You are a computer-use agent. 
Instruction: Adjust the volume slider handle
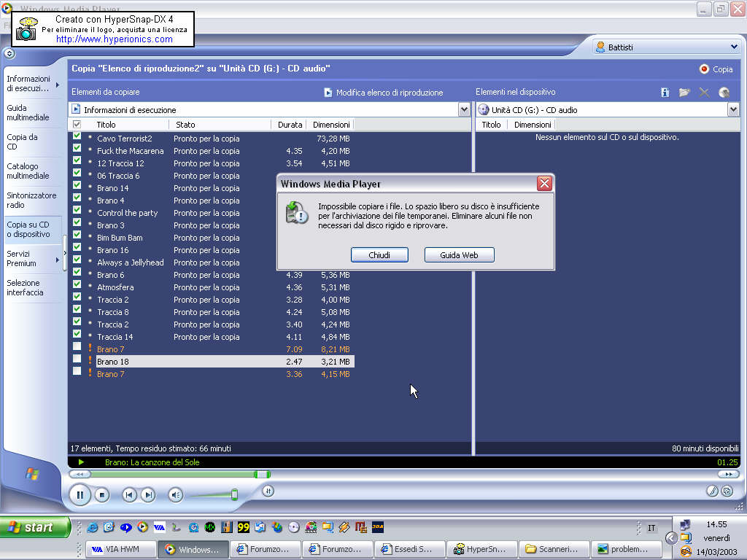point(234,494)
